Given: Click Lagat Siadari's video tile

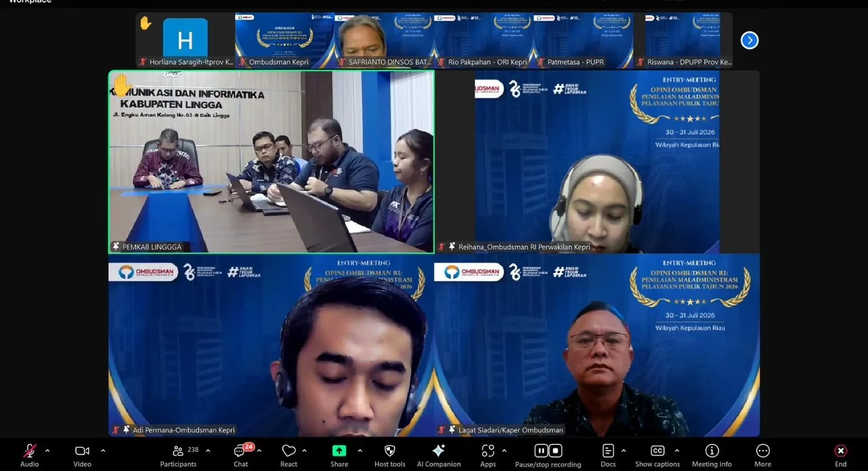Looking at the screenshot, I should pyautogui.click(x=597, y=346).
